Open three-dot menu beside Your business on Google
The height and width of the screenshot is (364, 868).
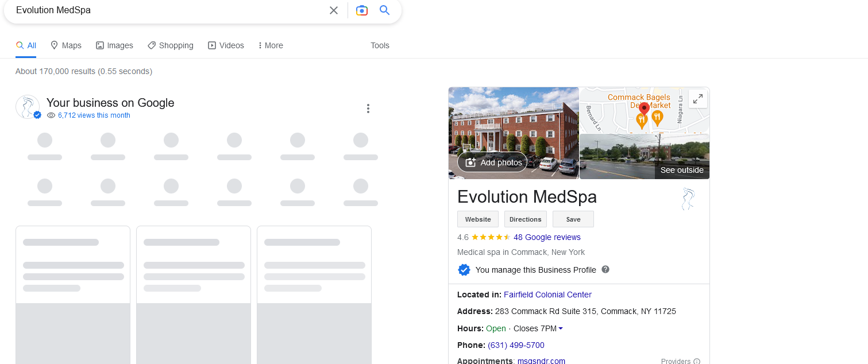coord(368,109)
